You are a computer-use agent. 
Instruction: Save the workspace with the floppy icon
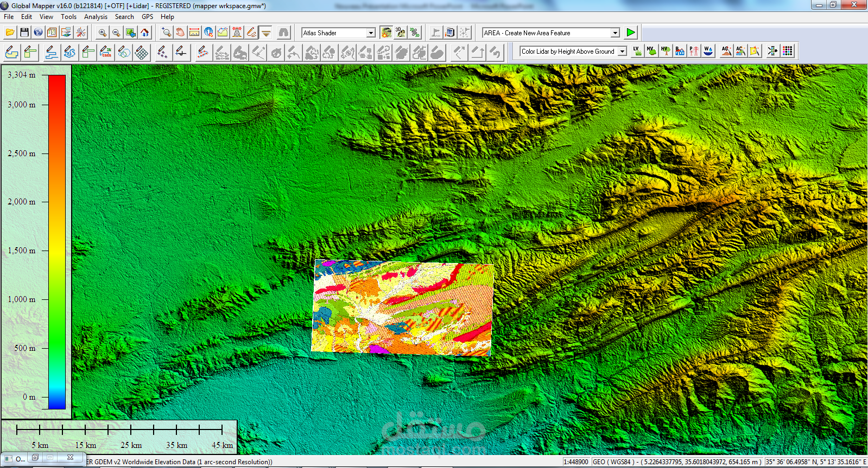24,33
